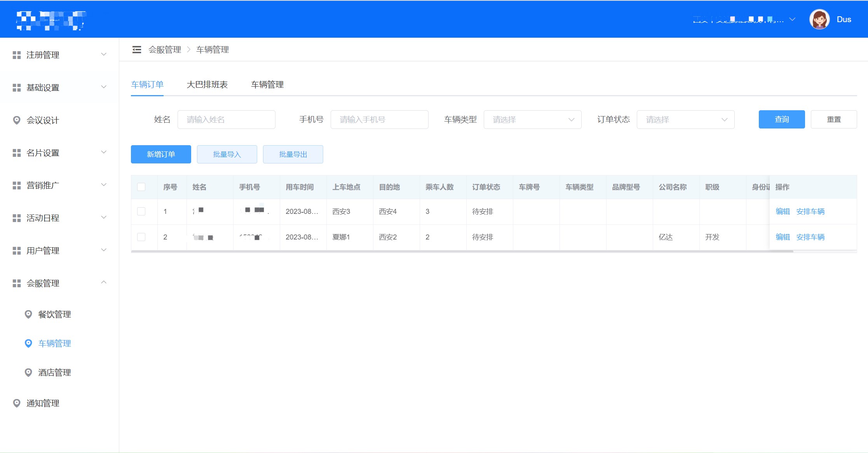868x453 pixels.
Task: Click 会服管理 breadcrumb
Action: point(165,50)
